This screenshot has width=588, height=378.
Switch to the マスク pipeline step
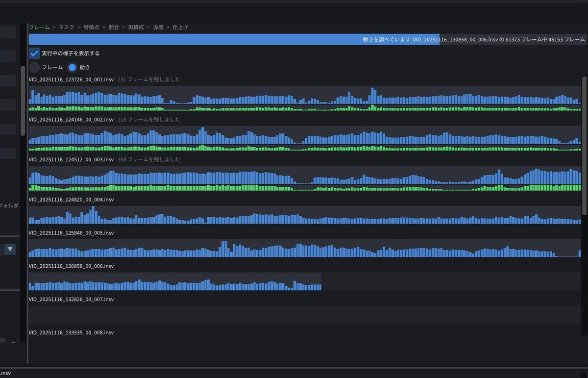point(66,27)
